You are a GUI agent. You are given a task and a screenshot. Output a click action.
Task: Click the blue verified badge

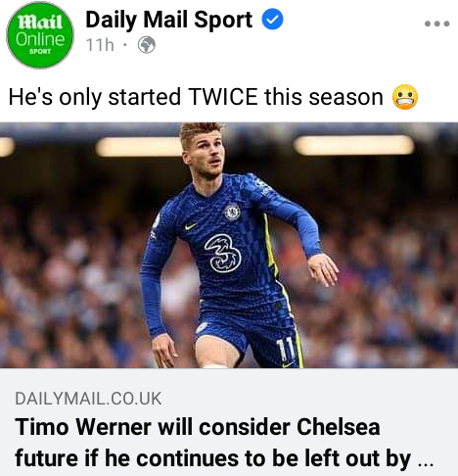pos(272,20)
